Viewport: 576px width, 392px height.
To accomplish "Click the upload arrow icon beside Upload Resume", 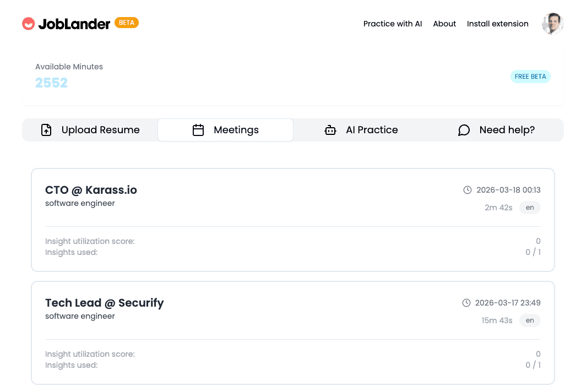I will [x=46, y=130].
